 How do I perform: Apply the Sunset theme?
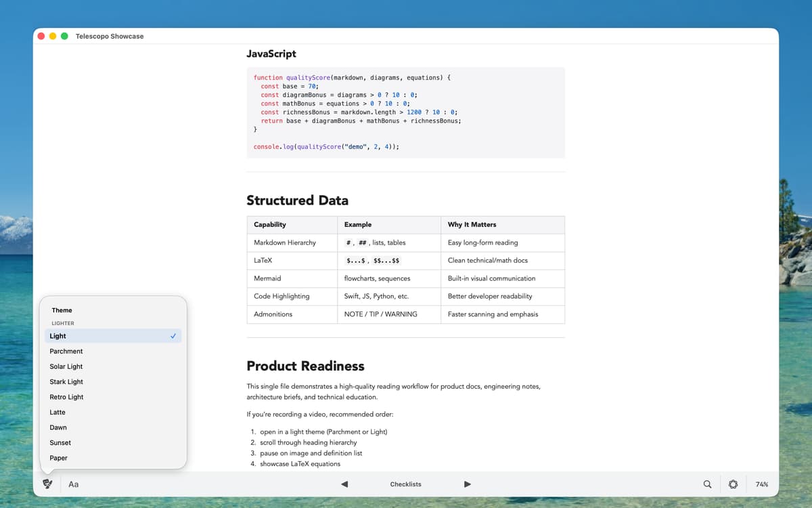pos(60,443)
